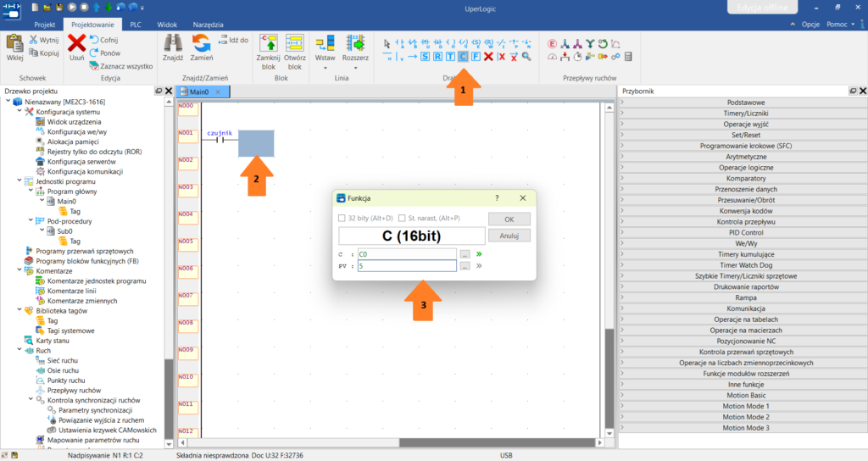868x461 pixels.
Task: Insert an output coil (O)
Action: (451, 43)
